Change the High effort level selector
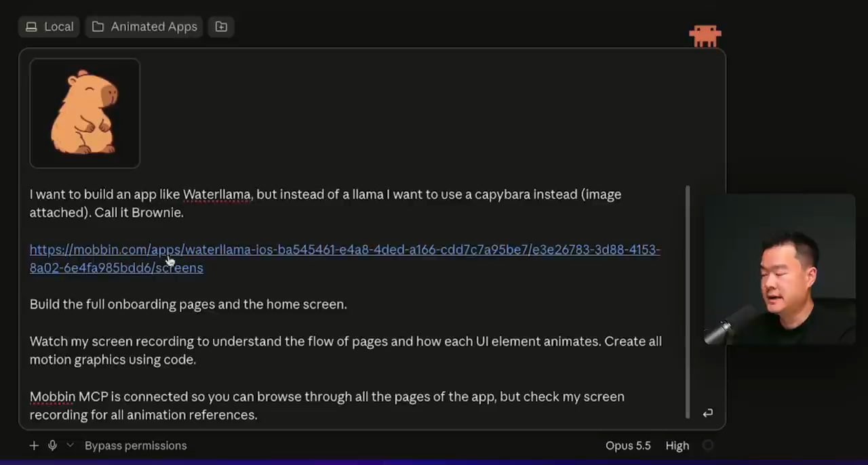Screen dimensions: 868x465 point(677,445)
